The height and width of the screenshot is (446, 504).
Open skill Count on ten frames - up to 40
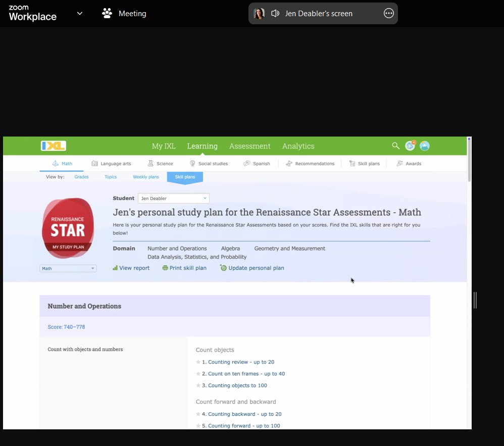click(246, 374)
